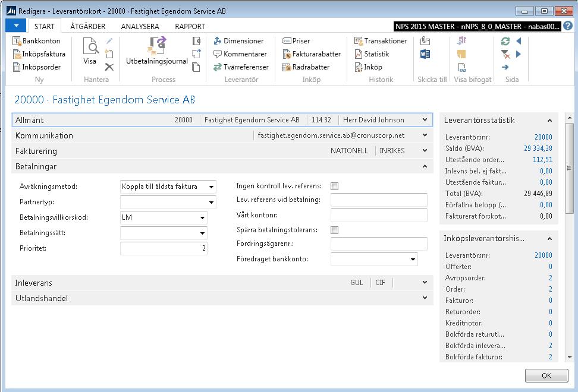
Task: Open Inköp in Historik group
Action: pyautogui.click(x=368, y=67)
